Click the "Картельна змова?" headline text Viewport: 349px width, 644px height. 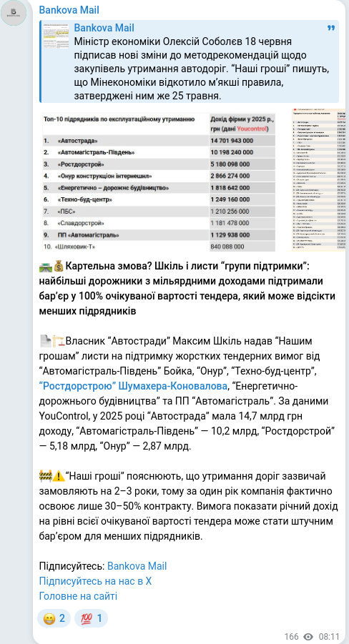[x=109, y=266]
